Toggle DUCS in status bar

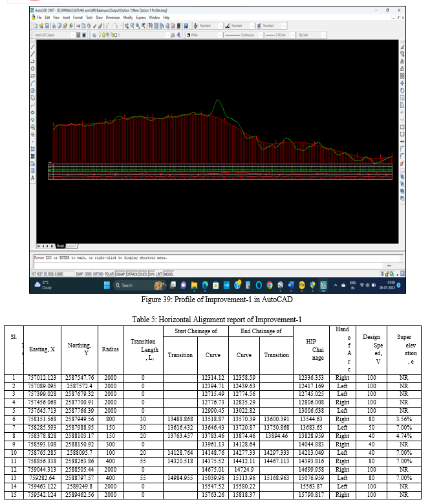pos(143,274)
